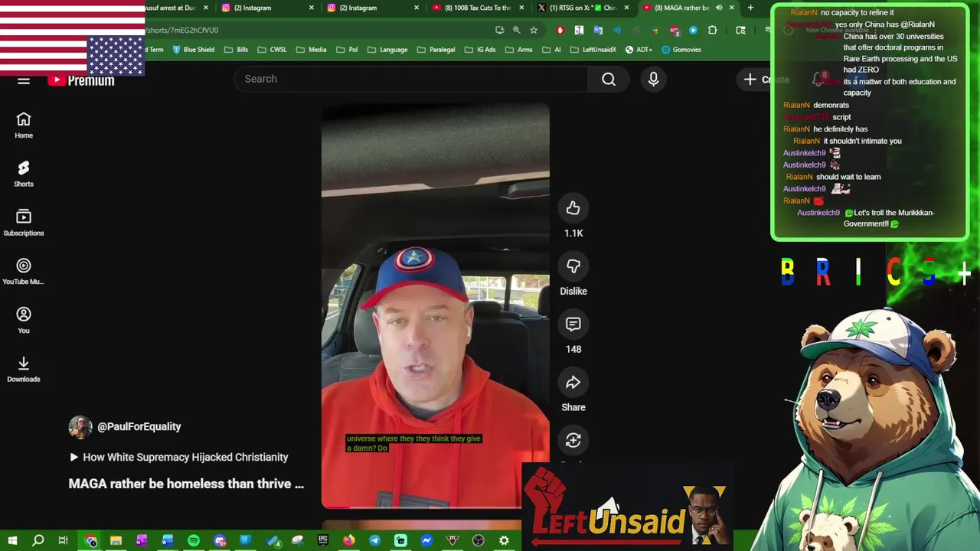Open a new browser tab
This screenshot has height=551, width=980.
pyautogui.click(x=750, y=8)
